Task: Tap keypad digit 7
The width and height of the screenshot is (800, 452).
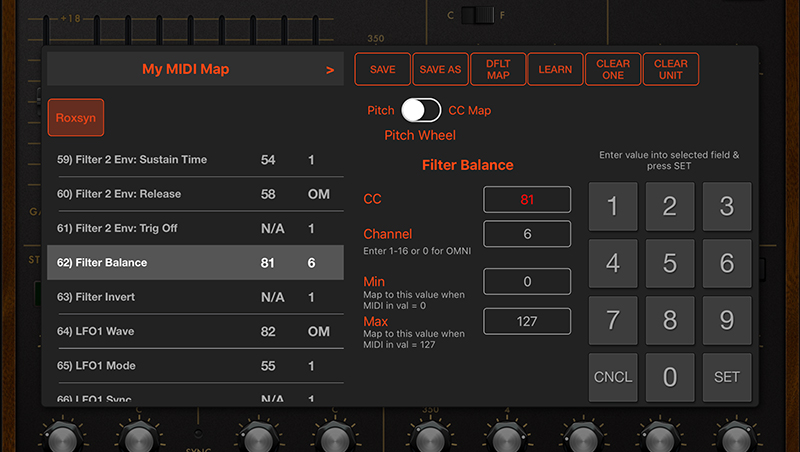Action: click(x=613, y=320)
